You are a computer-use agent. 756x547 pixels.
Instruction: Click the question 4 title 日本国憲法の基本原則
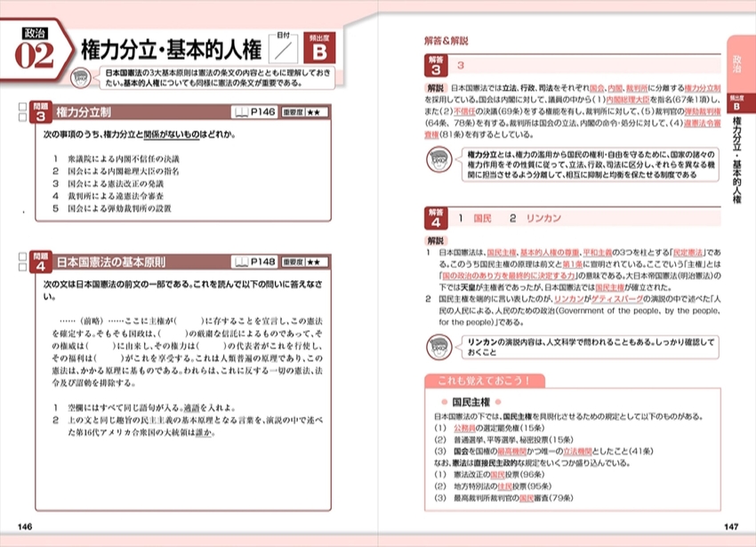coord(111,261)
